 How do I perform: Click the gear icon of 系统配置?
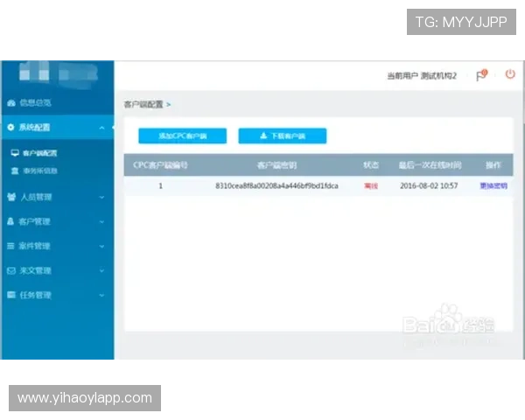10,127
